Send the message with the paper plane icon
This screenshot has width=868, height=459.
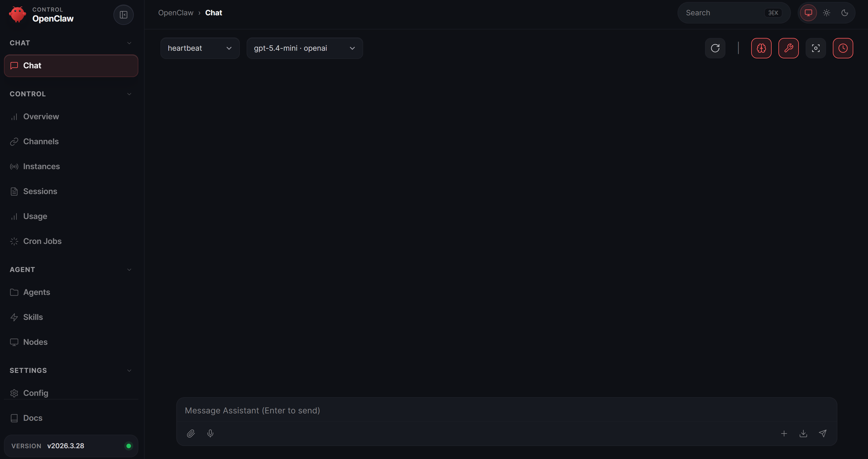tap(823, 433)
